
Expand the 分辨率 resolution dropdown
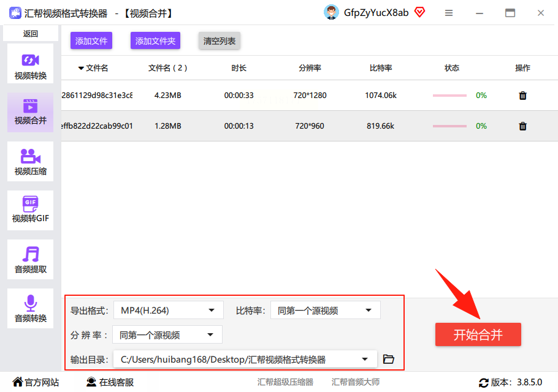[x=167, y=335]
